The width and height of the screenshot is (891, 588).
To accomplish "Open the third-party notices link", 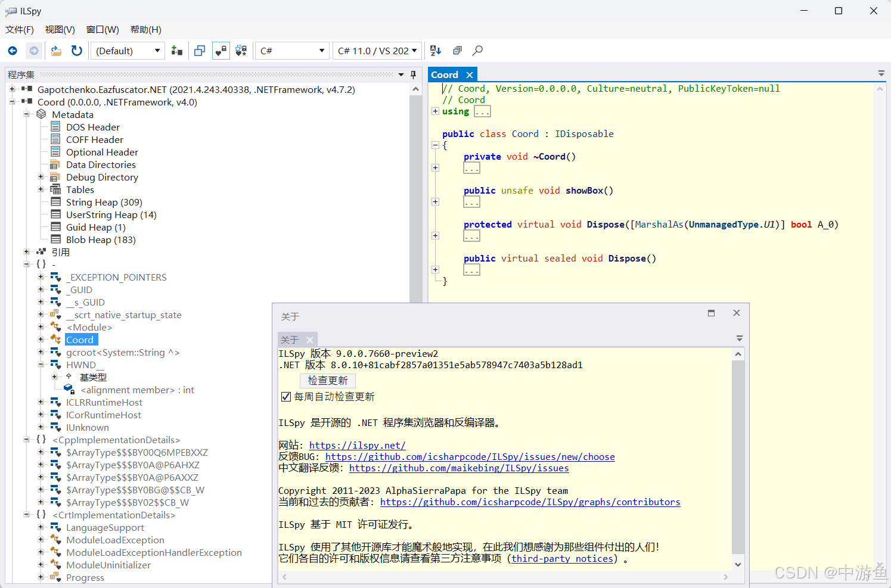I will click(x=562, y=558).
